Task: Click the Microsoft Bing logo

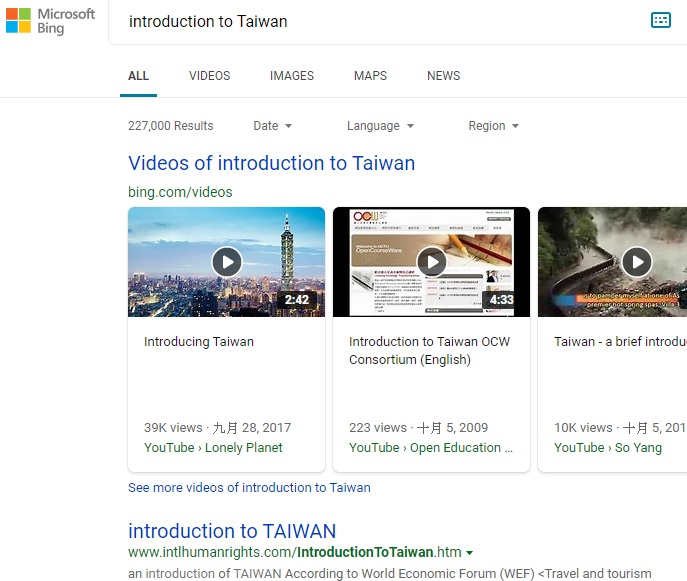Action: point(50,21)
